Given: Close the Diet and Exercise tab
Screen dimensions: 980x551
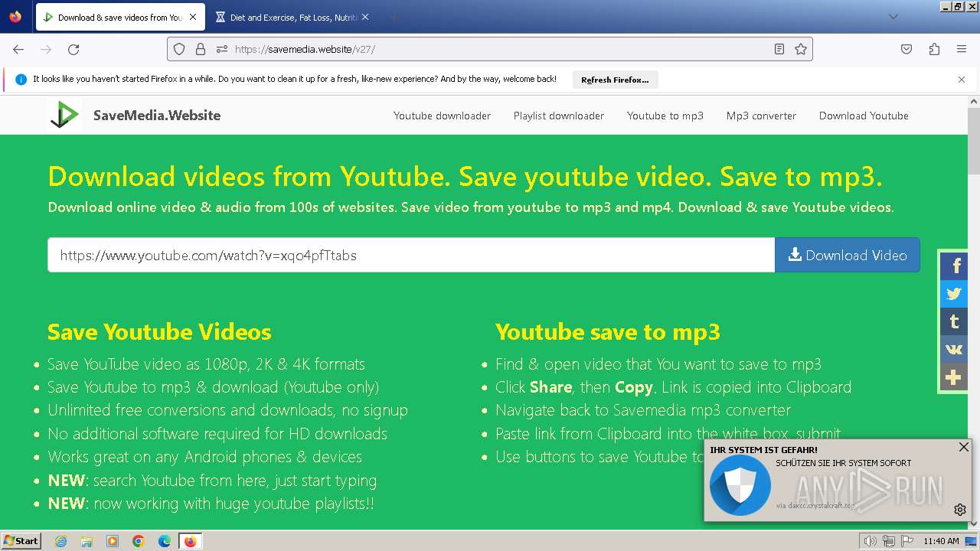Looking at the screenshot, I should (x=365, y=17).
